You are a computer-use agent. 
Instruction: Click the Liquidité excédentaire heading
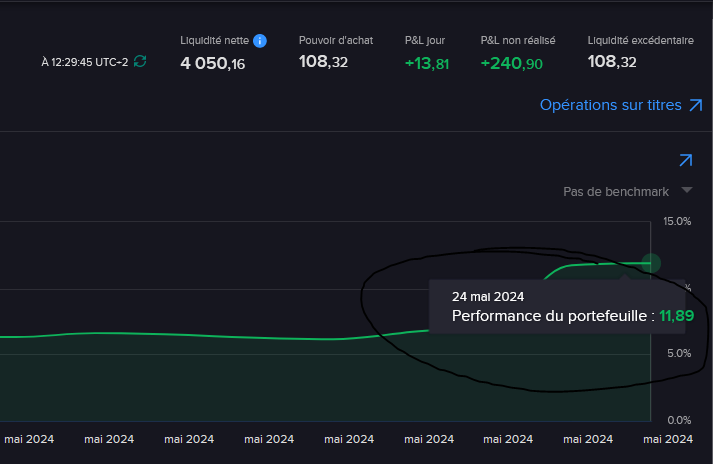[640, 40]
